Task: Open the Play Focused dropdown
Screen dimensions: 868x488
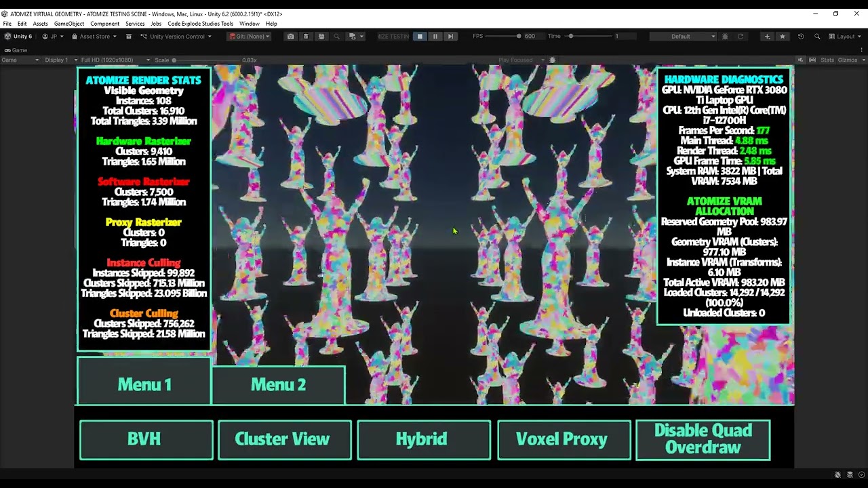Action: [x=522, y=60]
